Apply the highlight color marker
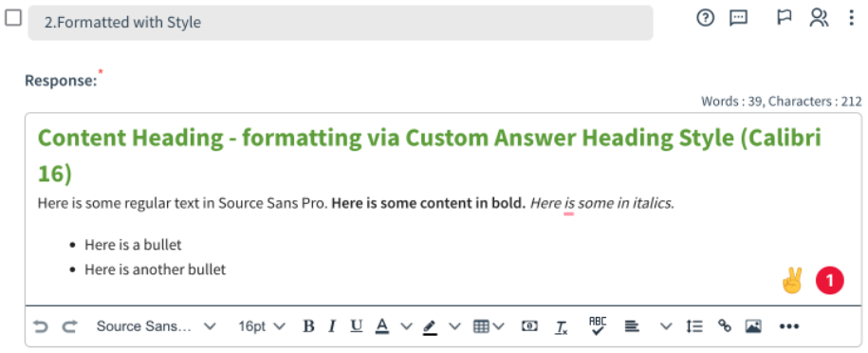 [430, 327]
